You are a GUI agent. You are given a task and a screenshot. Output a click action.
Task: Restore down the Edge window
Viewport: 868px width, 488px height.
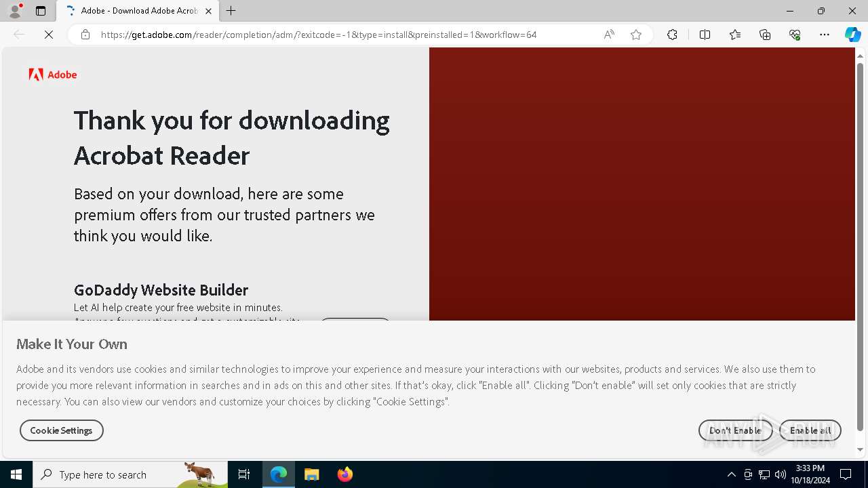coord(821,11)
